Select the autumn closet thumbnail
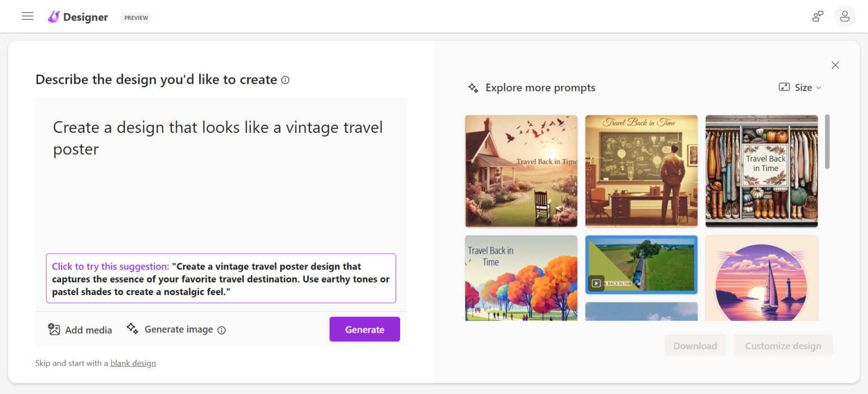Viewport: 868px width, 394px height. pyautogui.click(x=761, y=171)
